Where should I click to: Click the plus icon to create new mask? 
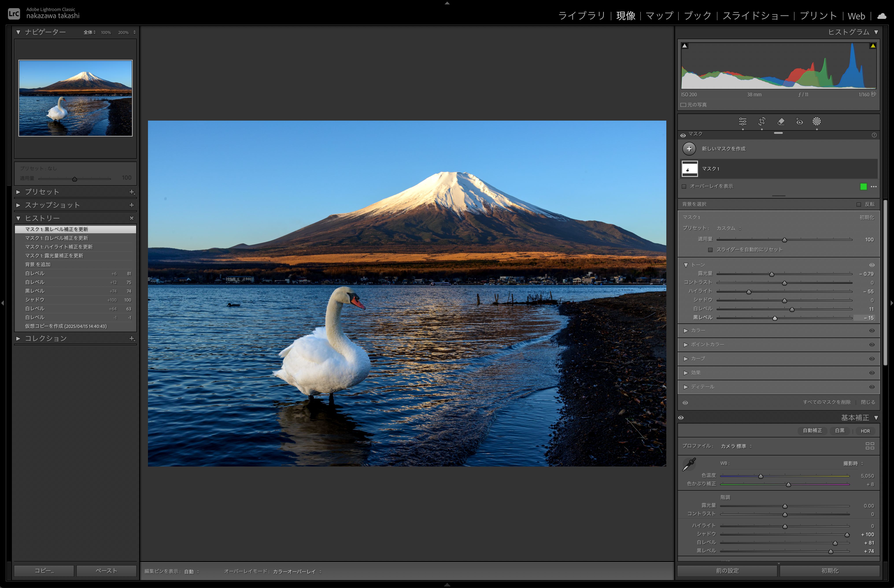pos(689,149)
